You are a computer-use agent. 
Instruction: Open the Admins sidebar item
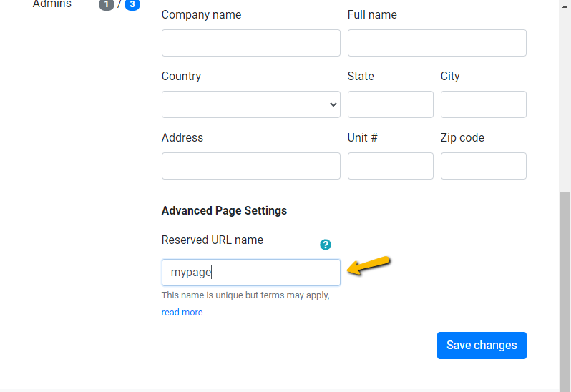[x=52, y=4]
